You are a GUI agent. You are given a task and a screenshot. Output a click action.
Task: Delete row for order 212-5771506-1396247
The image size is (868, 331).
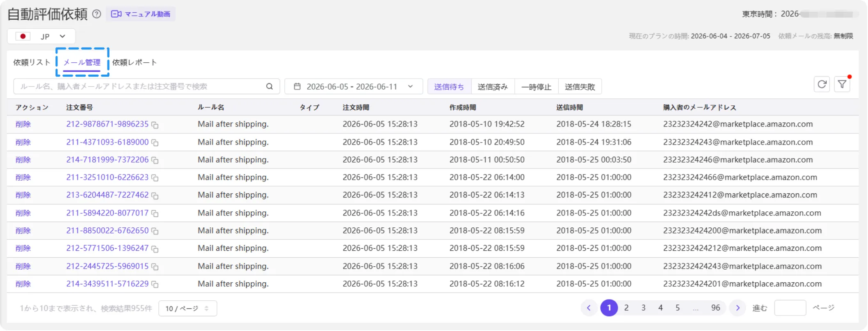[23, 248]
